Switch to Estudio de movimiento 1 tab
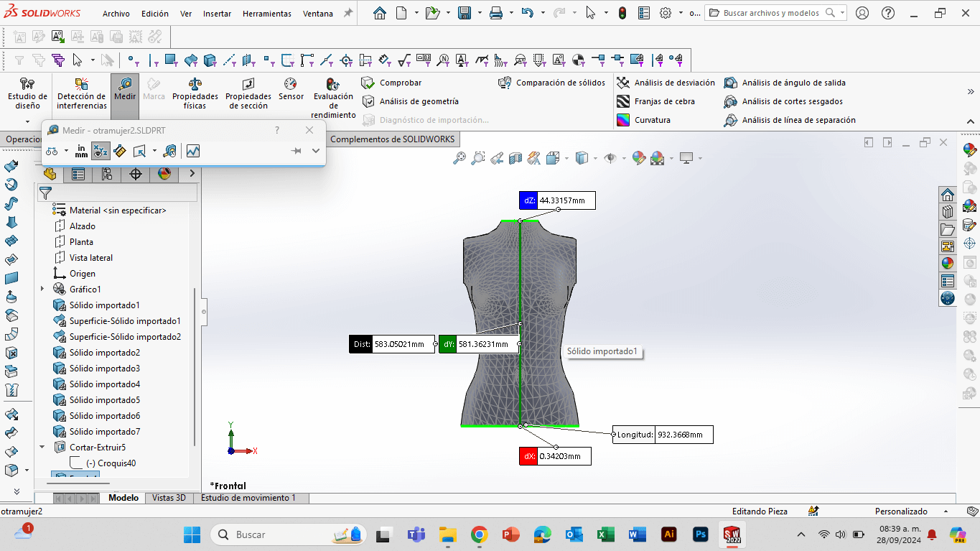Screen dimensions: 980x551 (x=248, y=498)
